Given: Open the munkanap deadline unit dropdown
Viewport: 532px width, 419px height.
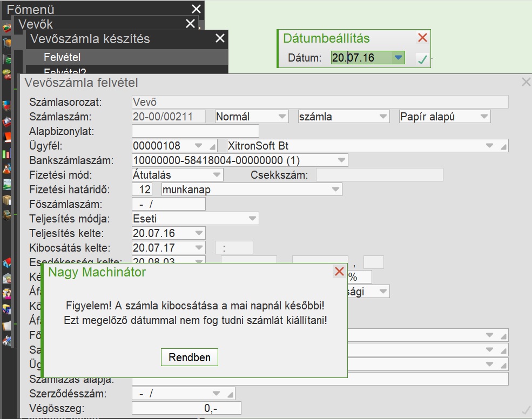Looking at the screenshot, I should click(335, 190).
